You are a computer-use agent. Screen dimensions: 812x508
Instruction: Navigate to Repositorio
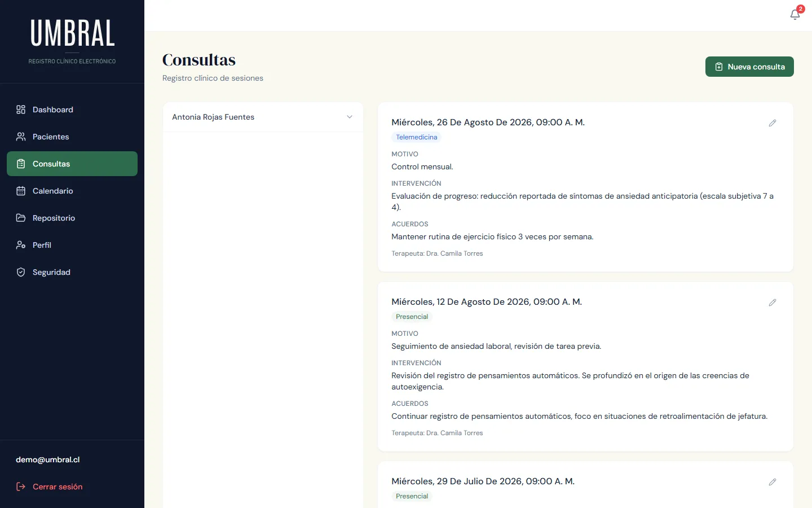click(72, 218)
